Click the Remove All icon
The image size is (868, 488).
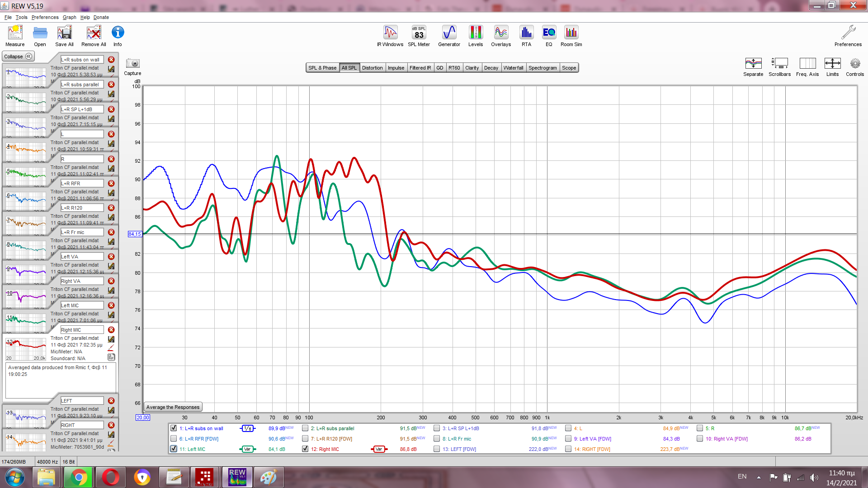(94, 36)
